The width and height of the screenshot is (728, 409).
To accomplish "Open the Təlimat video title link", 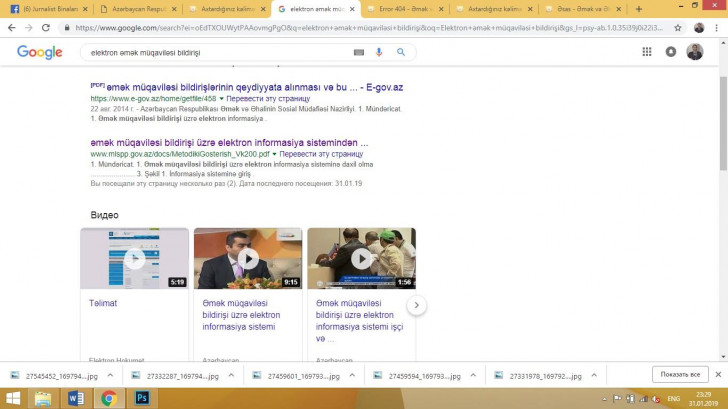I will click(103, 303).
